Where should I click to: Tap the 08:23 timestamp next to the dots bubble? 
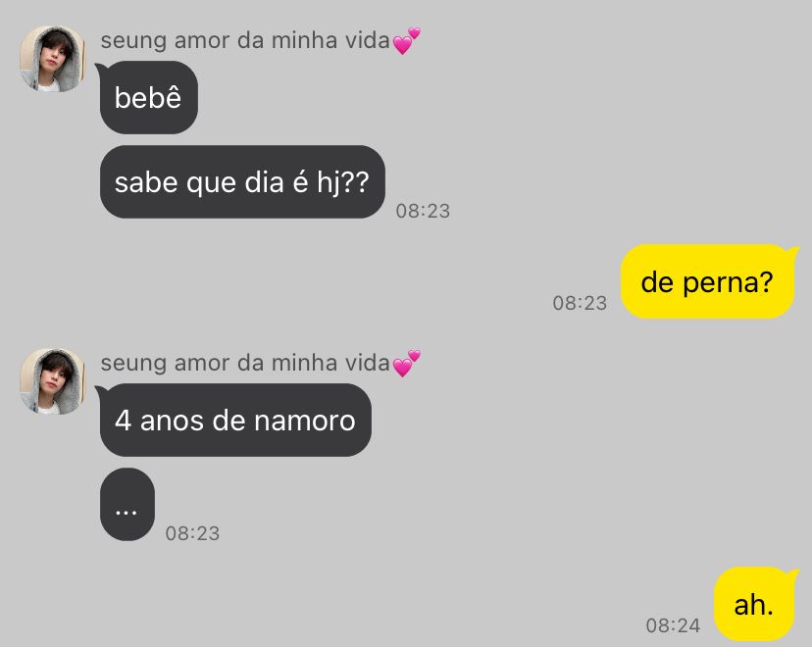coord(192,533)
